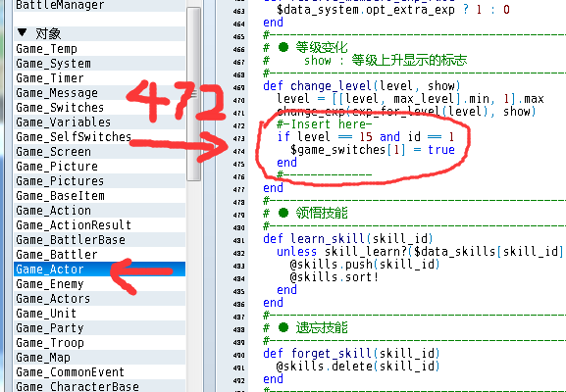Image resolution: width=566 pixels, height=392 pixels.
Task: Click the script list scrollbar thumb
Action: tap(194, 94)
